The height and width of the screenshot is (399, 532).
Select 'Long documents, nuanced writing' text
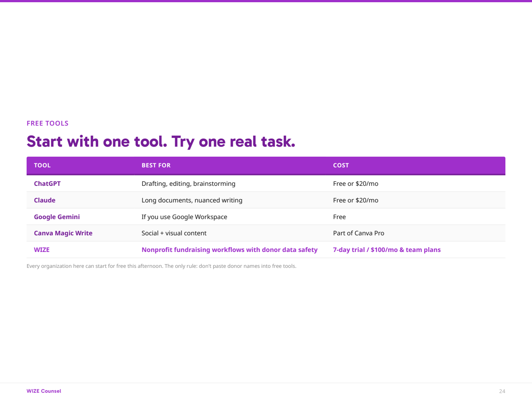coord(192,200)
